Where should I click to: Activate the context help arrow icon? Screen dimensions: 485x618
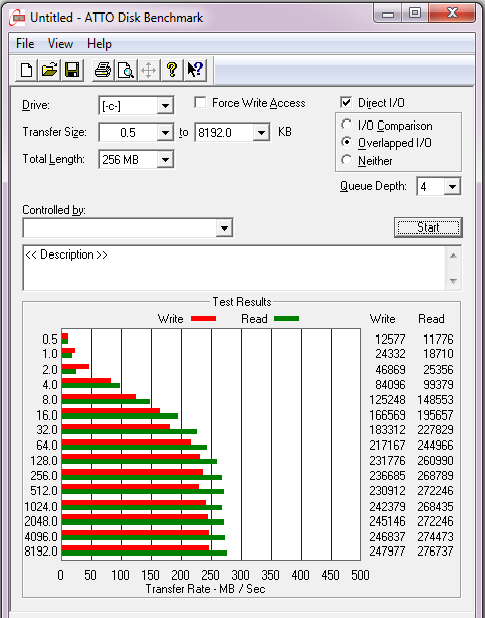195,70
